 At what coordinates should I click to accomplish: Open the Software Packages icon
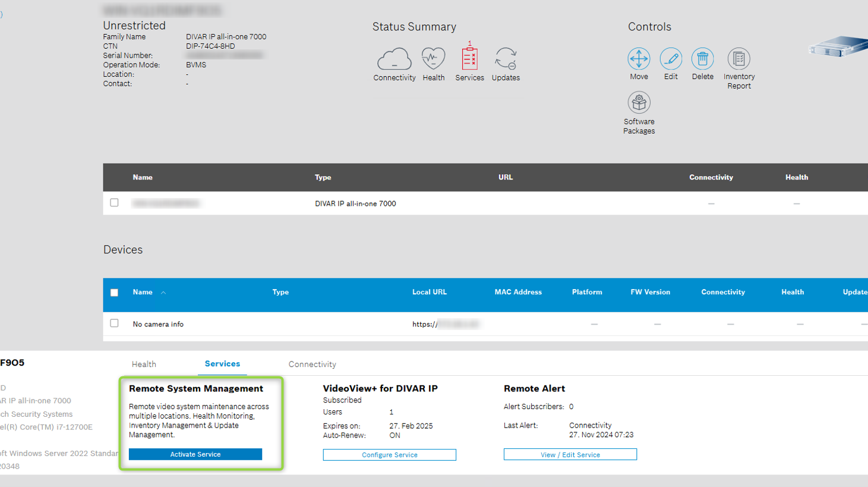click(x=639, y=103)
